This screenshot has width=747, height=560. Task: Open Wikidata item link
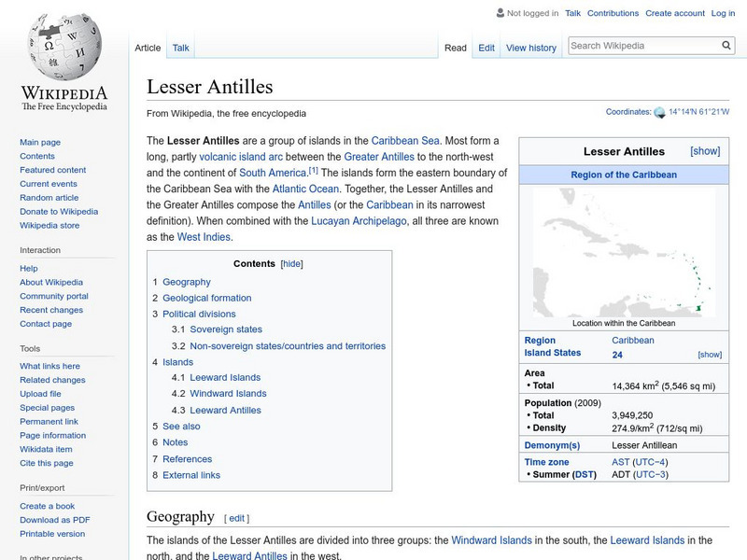click(x=46, y=449)
